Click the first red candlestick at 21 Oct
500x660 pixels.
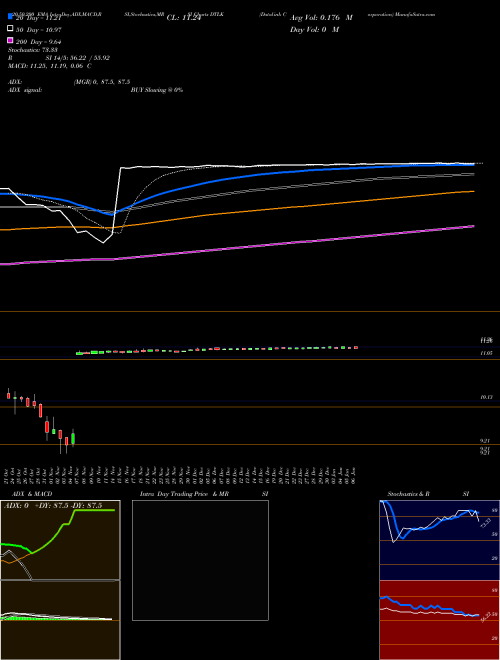pos(8,395)
